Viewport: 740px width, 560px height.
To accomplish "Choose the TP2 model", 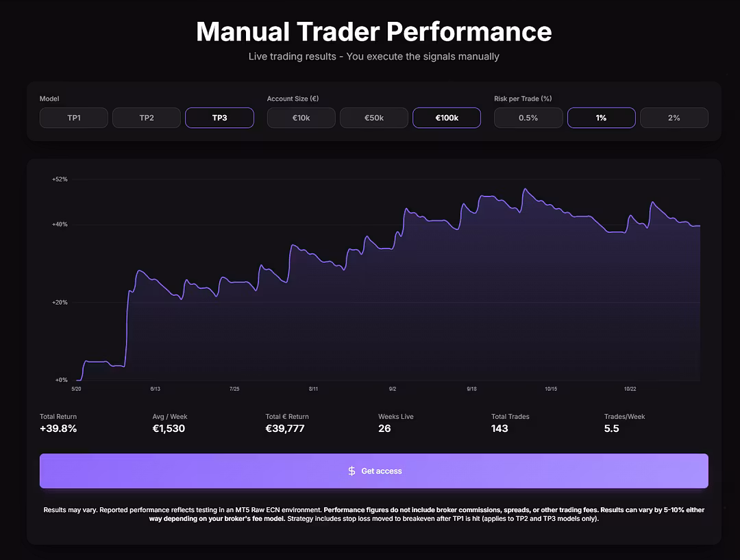I will click(x=147, y=118).
